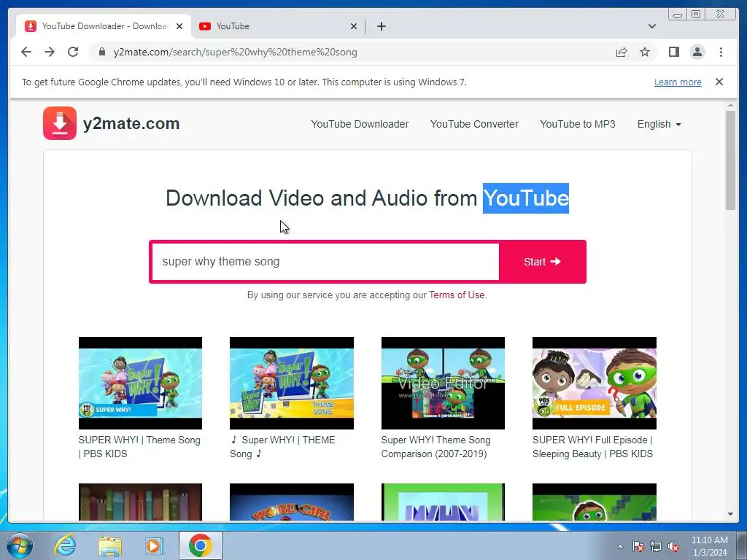Click the Start button
Image resolution: width=747 pixels, height=560 pixels.
tap(542, 262)
